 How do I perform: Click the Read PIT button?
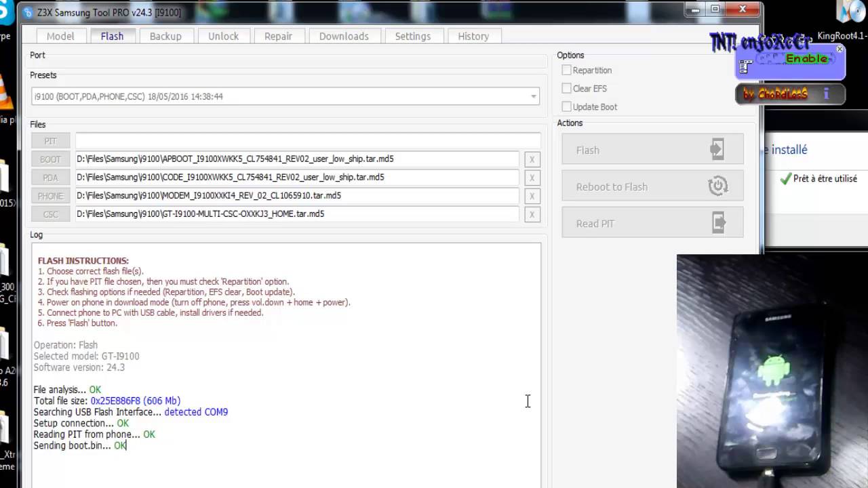point(652,223)
